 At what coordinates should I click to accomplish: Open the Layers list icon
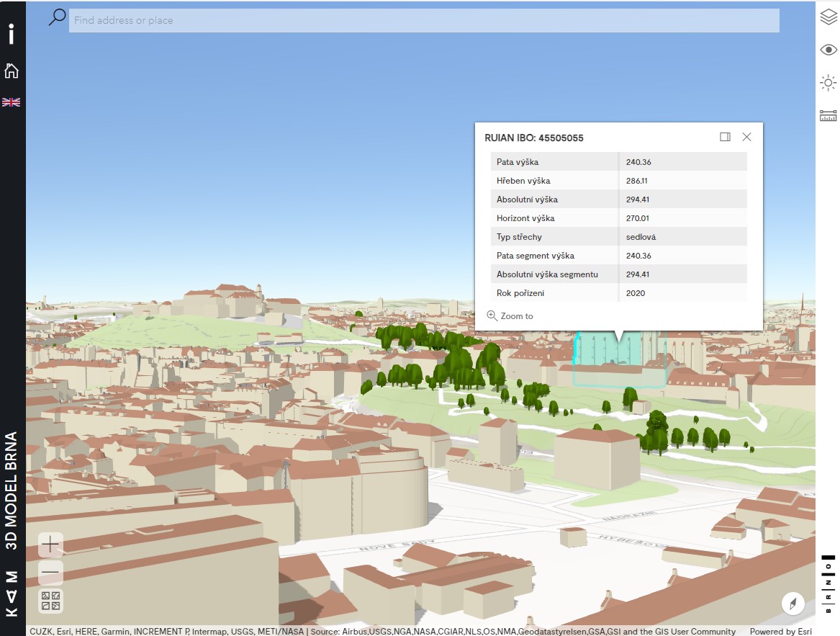(x=828, y=17)
